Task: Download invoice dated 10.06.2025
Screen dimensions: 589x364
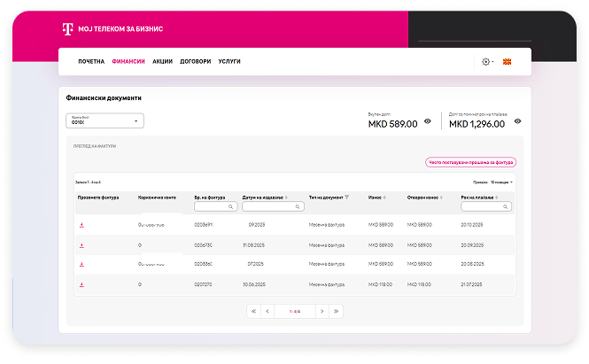Action: click(x=81, y=284)
